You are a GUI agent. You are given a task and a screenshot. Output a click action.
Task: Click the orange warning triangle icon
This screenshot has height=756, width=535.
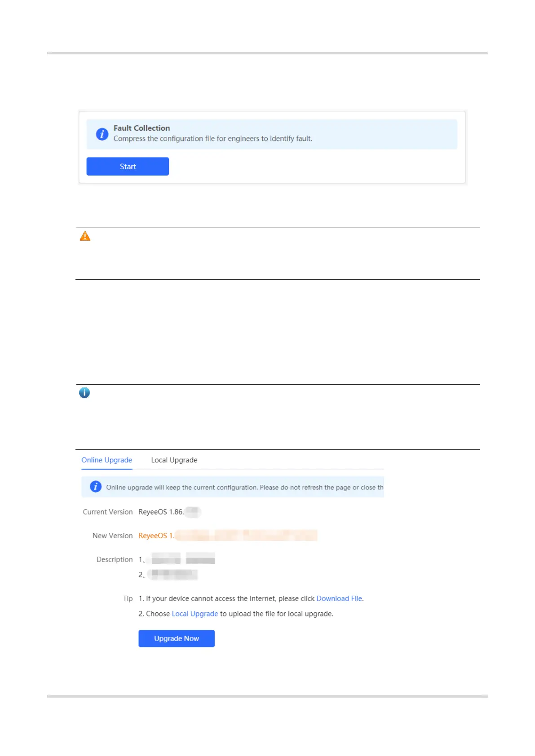pyautogui.click(x=85, y=236)
